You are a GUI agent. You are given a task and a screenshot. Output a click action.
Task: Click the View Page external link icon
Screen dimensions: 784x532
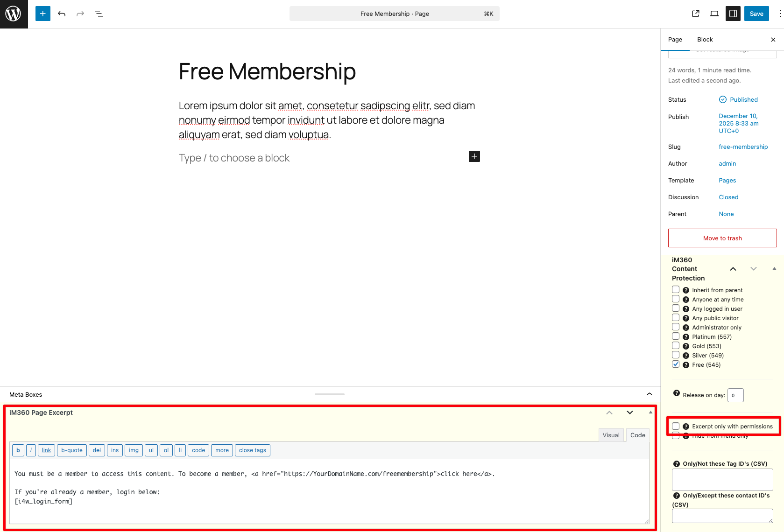click(695, 14)
